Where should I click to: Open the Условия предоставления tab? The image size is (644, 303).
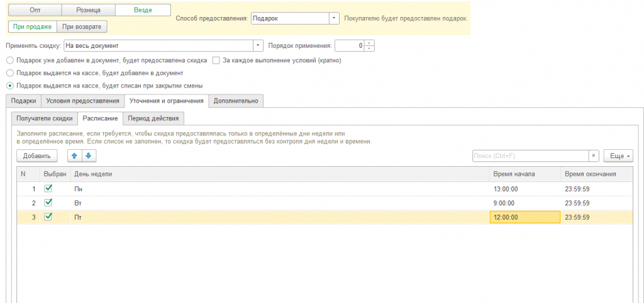[x=83, y=101]
